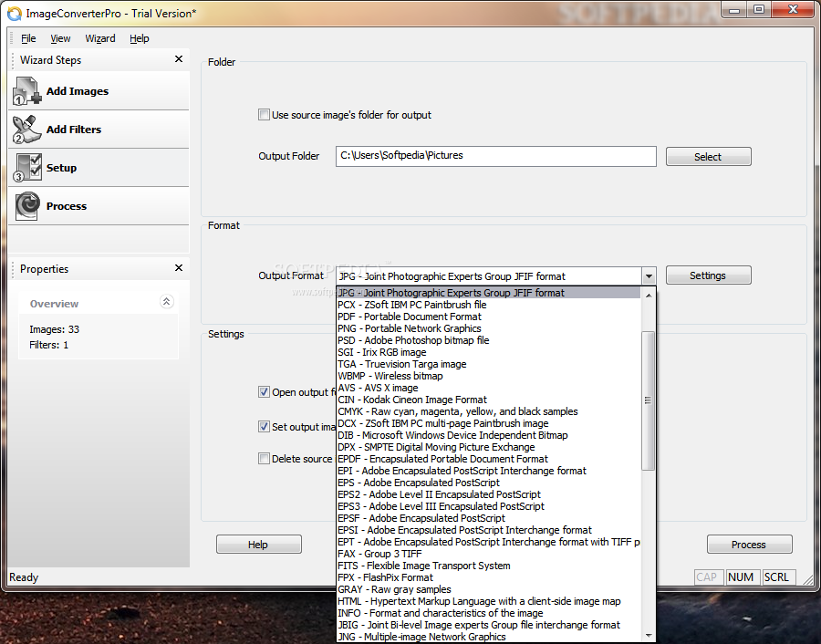Select DCX - ZSoft multi-page Paintbrush image
821x644 pixels.
(489, 423)
